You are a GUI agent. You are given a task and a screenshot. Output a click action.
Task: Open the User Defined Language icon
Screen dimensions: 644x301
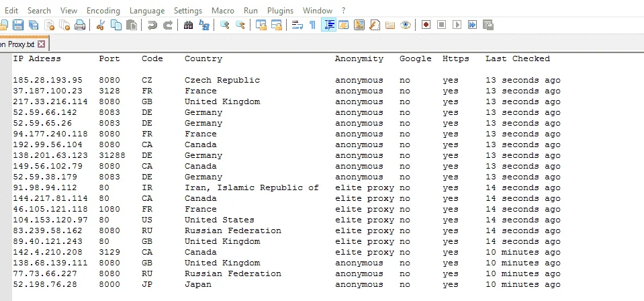click(344, 25)
